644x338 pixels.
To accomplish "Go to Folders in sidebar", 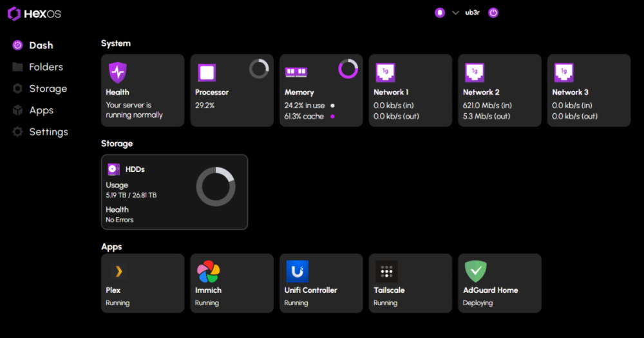I will click(45, 67).
